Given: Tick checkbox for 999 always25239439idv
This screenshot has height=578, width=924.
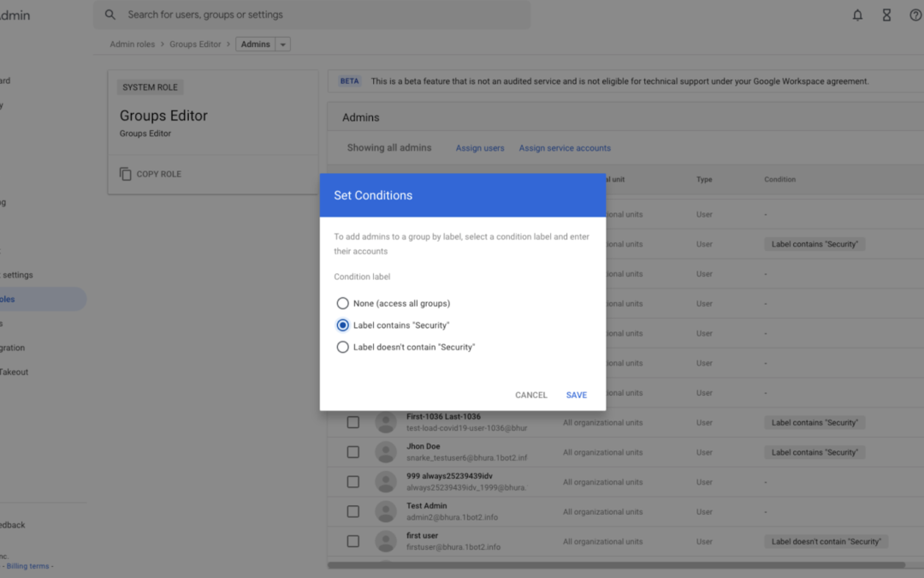Looking at the screenshot, I should 353,482.
